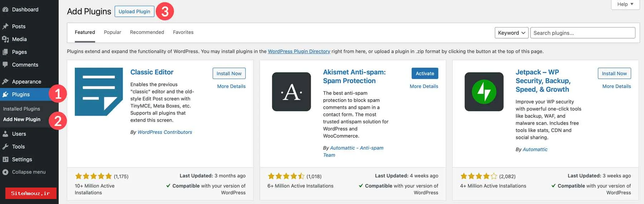Click the Dashboard gauge icon in sidebar

(5, 10)
